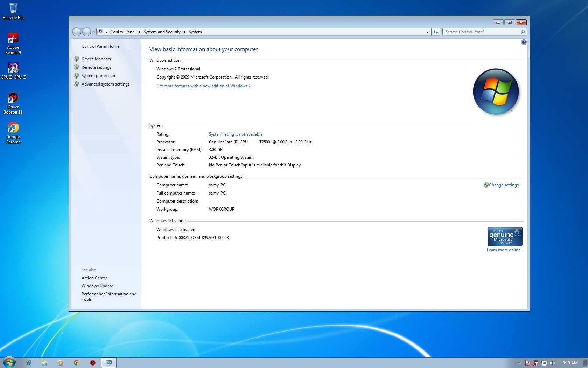The image size is (588, 368).
Task: Click the address bar Refresh button
Action: click(436, 32)
